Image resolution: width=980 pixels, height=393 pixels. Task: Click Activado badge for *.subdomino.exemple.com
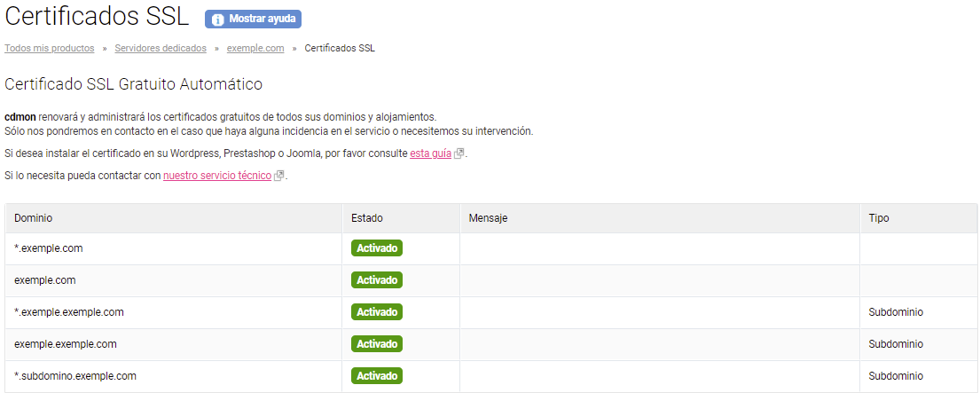(377, 376)
